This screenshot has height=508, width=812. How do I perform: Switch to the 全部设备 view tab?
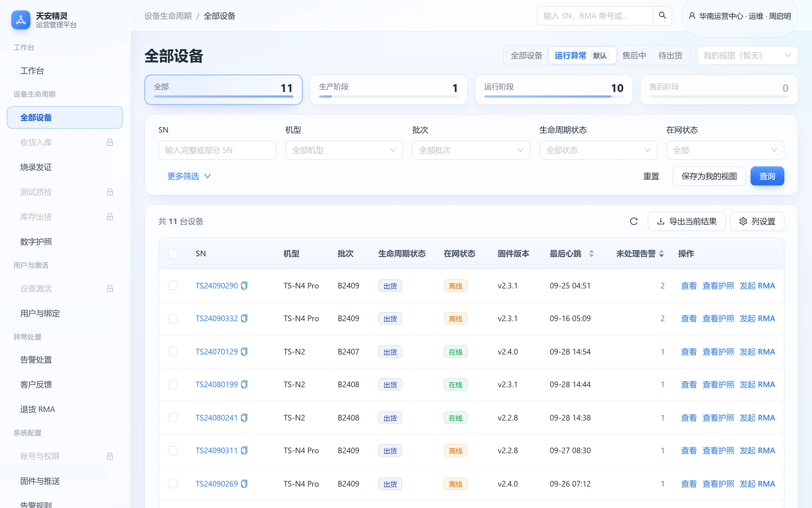click(x=526, y=55)
